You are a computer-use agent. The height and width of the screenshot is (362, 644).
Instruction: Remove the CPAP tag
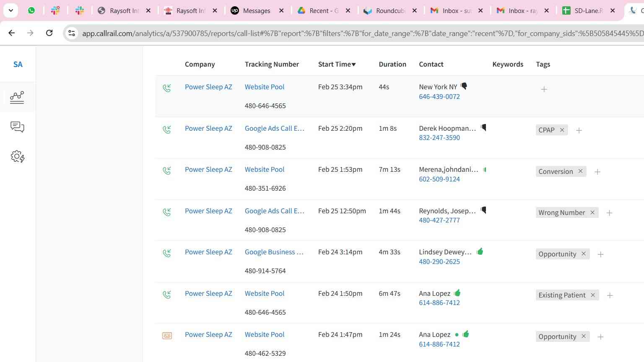[562, 130]
